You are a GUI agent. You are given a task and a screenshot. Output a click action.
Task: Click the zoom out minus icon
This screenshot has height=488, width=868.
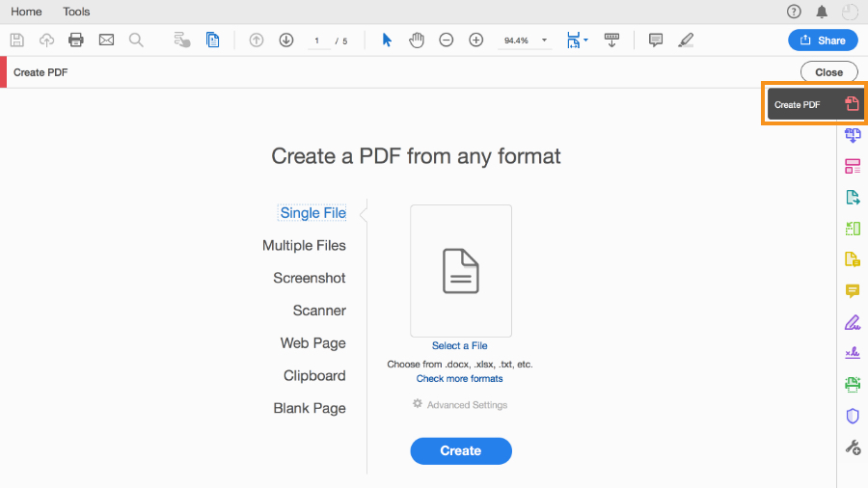(x=447, y=40)
